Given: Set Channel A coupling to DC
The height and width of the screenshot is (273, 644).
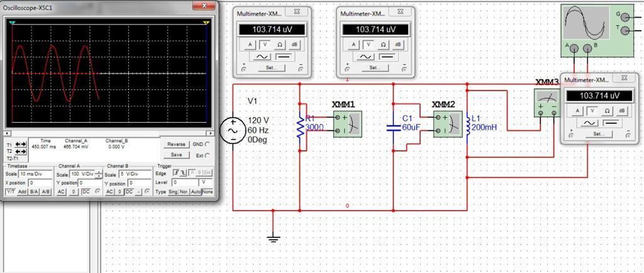Looking at the screenshot, I should (x=86, y=192).
